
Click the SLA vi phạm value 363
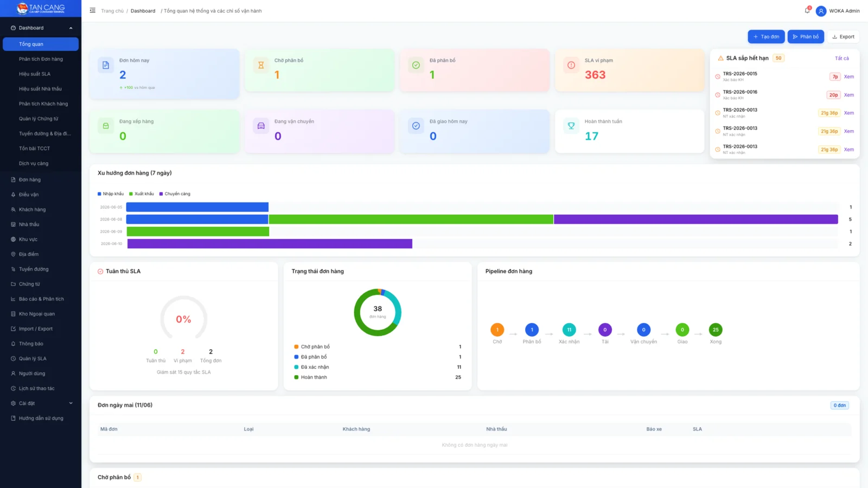595,75
